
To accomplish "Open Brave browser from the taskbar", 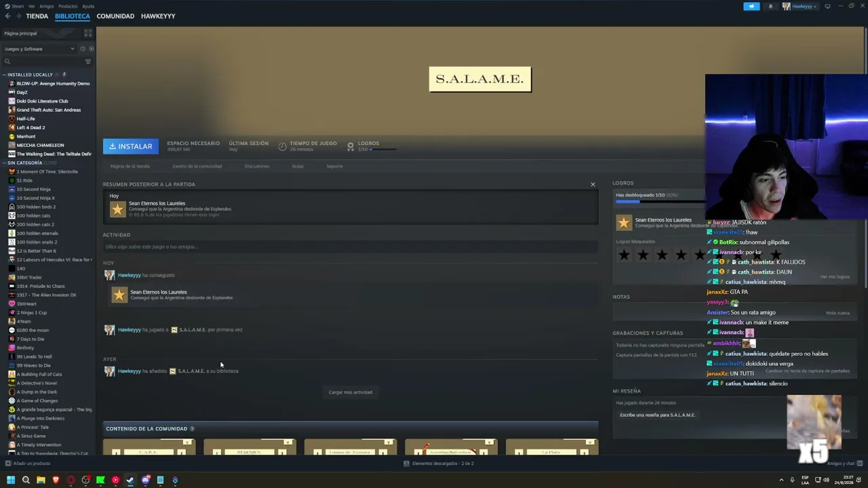I will point(56,480).
